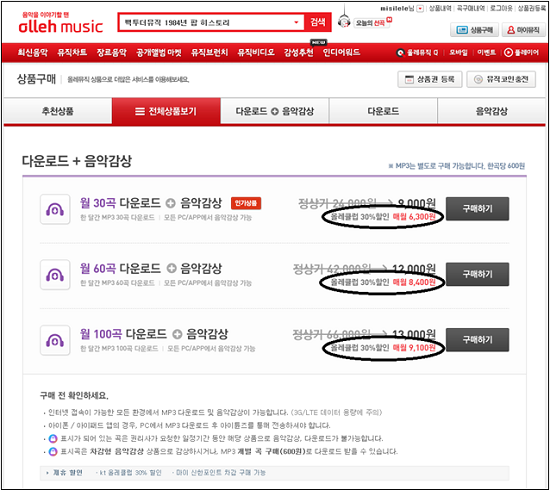Open the 플레이어 play icon in the red bar
The width and height of the screenshot is (550, 490).
(508, 53)
